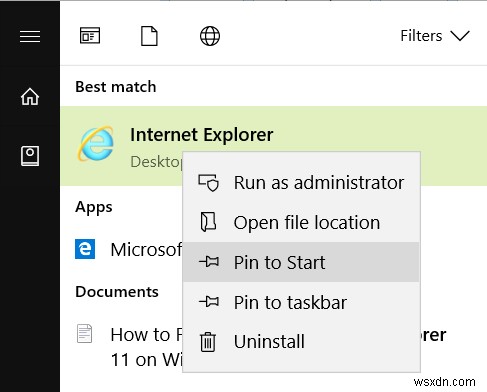The image size is (487, 392).
Task: Filter results by Web globe icon
Action: click(210, 36)
